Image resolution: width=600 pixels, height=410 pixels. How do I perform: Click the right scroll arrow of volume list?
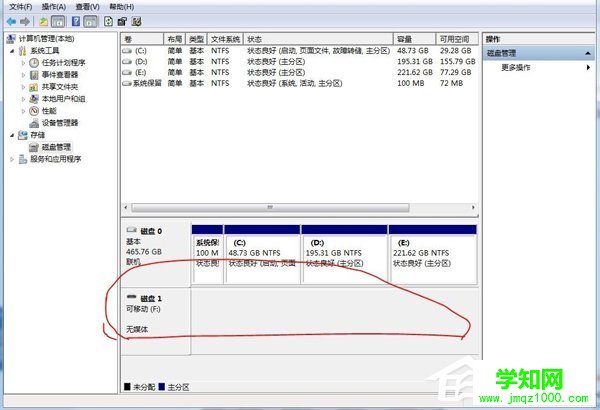(x=473, y=207)
